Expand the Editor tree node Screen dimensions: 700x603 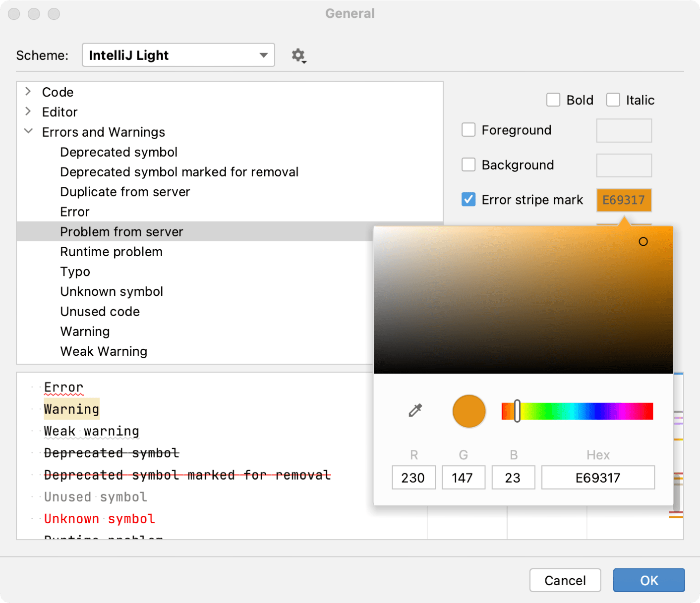pyautogui.click(x=28, y=111)
